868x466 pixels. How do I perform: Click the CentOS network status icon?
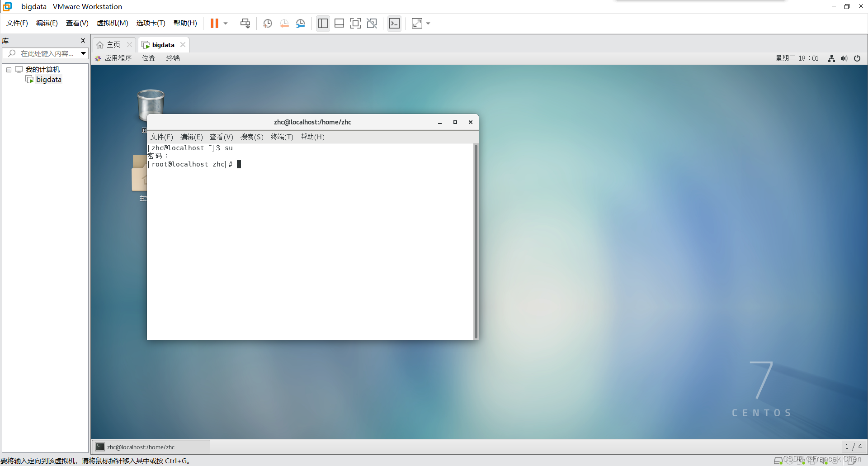point(831,58)
